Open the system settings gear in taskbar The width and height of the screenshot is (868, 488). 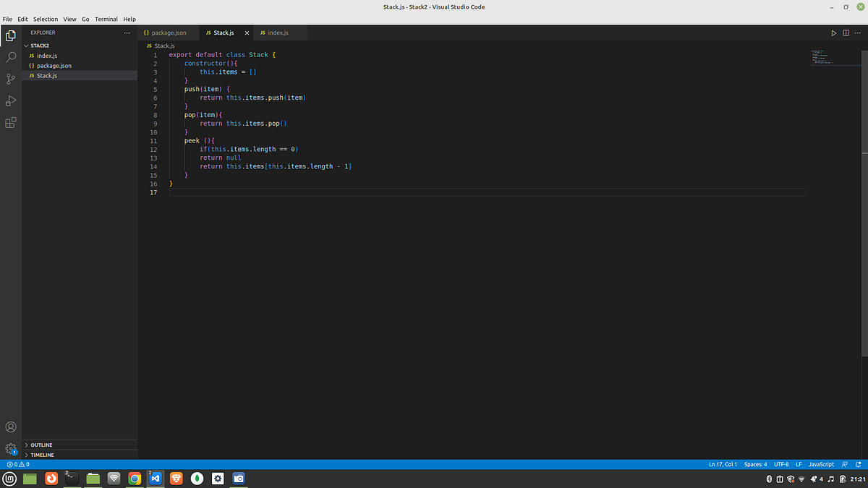click(218, 479)
